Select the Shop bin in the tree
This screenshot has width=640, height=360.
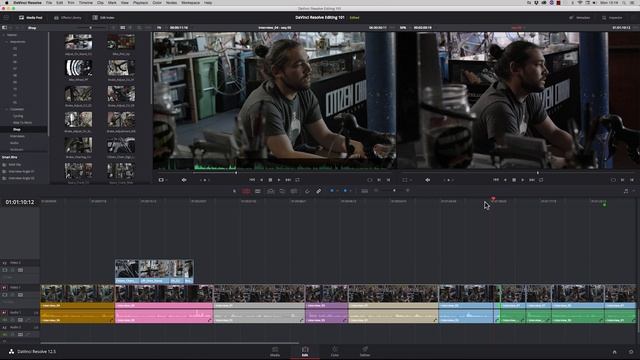tap(17, 129)
